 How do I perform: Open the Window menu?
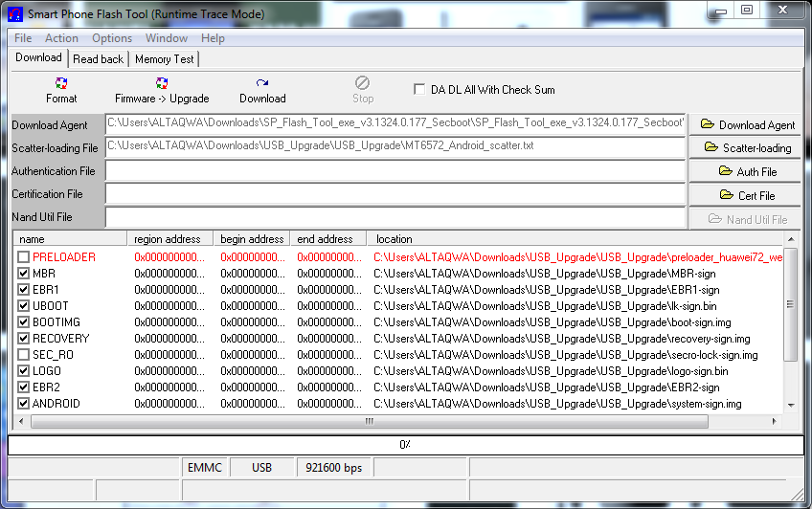[167, 38]
